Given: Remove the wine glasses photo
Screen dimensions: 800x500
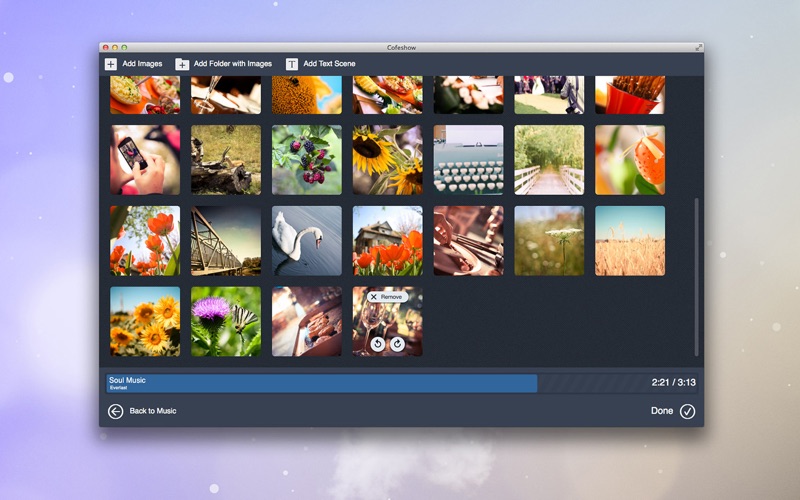Looking at the screenshot, I should tap(387, 296).
